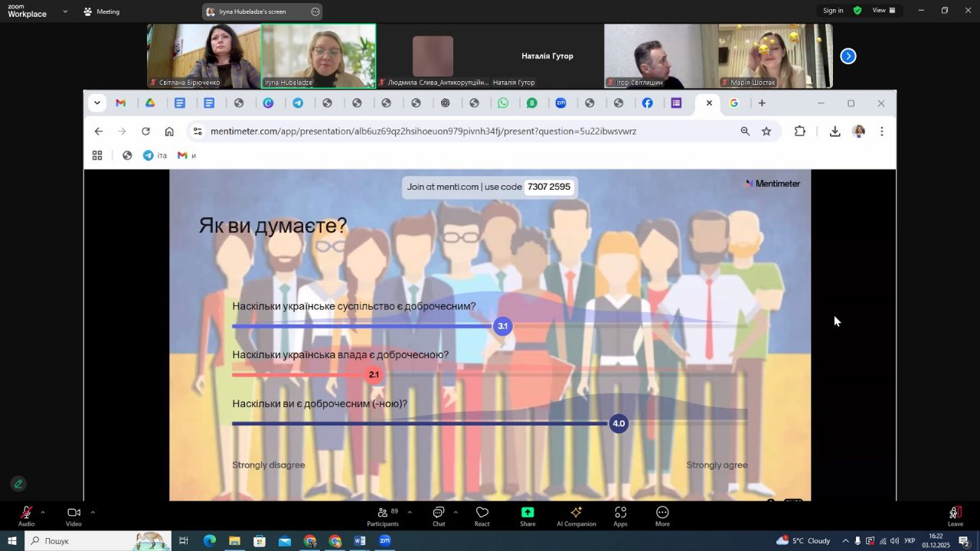Screen dimensions: 980x551
Task: Open AI Companion
Action: click(576, 514)
